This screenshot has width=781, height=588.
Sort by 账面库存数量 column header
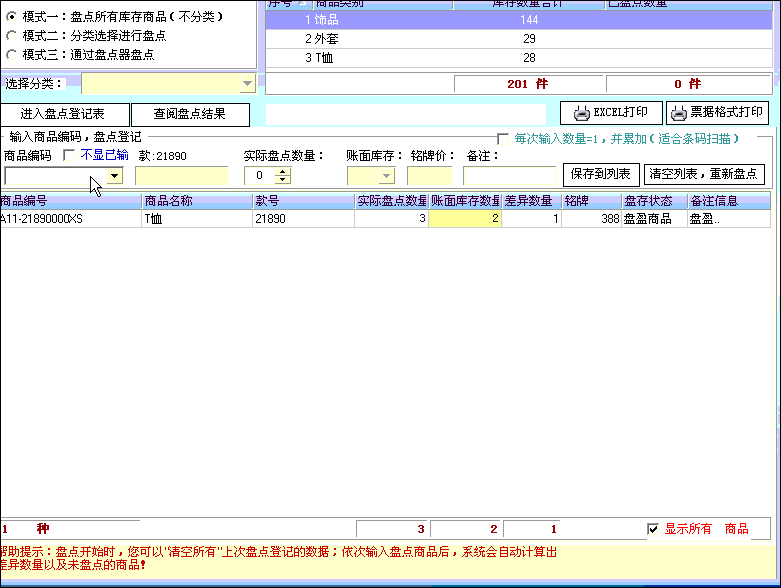(465, 201)
